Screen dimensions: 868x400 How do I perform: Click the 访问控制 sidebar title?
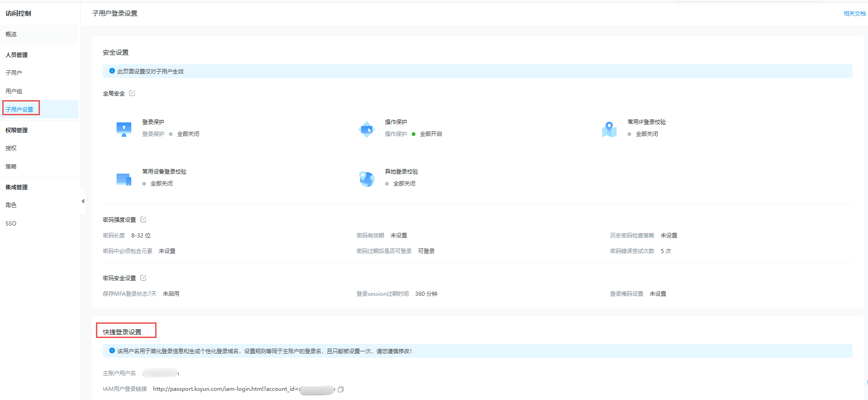pyautogui.click(x=18, y=13)
